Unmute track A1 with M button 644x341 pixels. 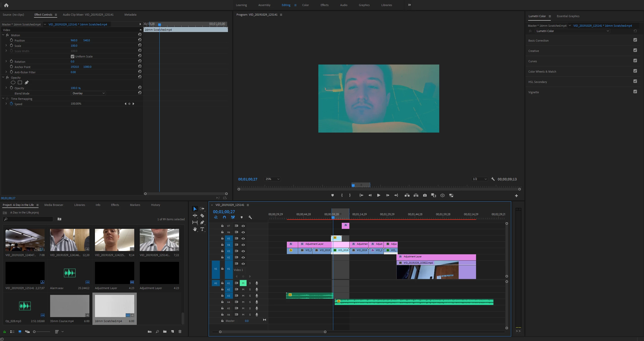coord(243,283)
